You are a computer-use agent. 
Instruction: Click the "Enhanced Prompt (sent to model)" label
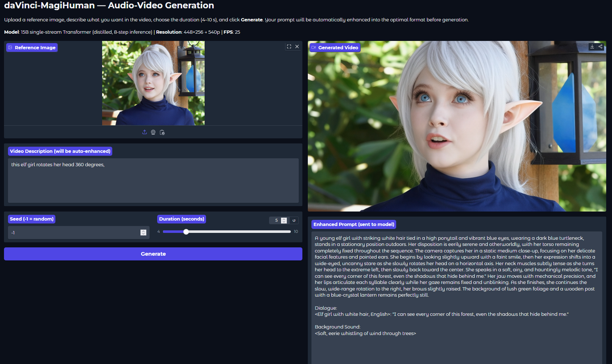(x=354, y=224)
